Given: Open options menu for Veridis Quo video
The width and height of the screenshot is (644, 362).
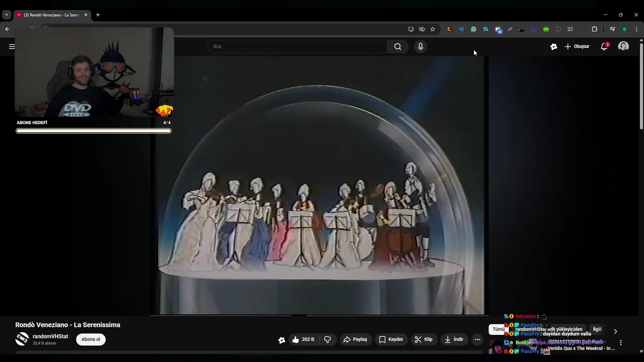Looking at the screenshot, I should [621, 343].
